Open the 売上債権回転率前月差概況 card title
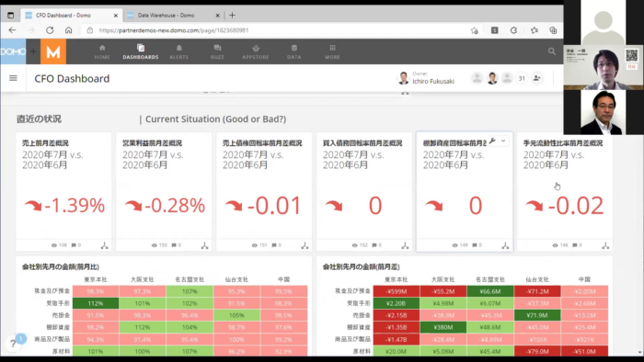This screenshot has width=644, height=362. (x=262, y=143)
